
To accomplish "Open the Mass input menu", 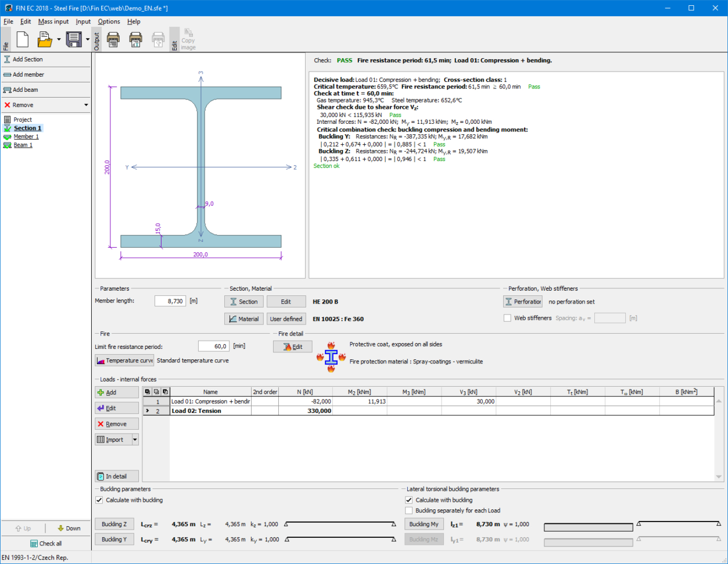I will coord(53,22).
